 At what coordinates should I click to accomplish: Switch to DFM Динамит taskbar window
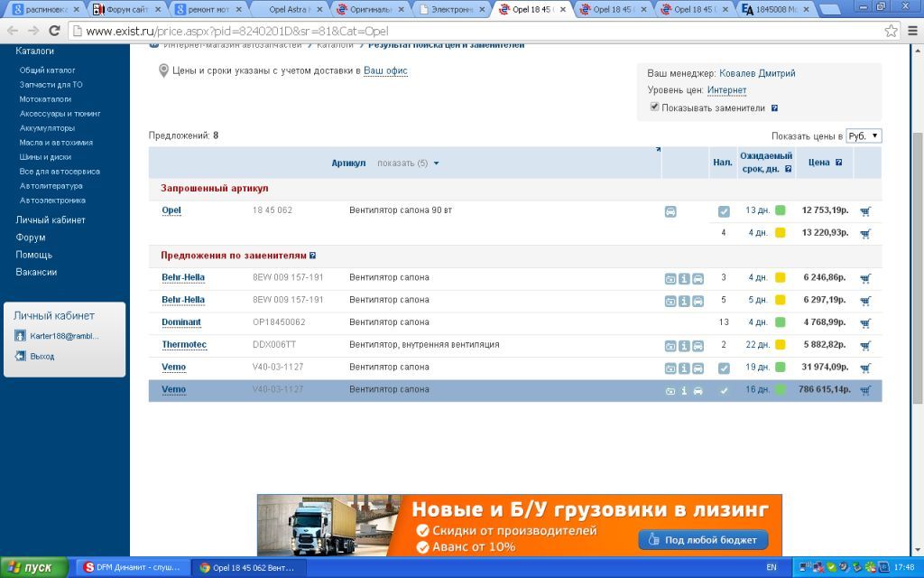[133, 567]
